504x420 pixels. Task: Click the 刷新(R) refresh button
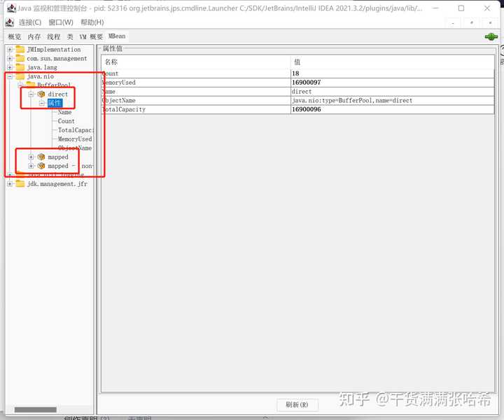pos(297,405)
